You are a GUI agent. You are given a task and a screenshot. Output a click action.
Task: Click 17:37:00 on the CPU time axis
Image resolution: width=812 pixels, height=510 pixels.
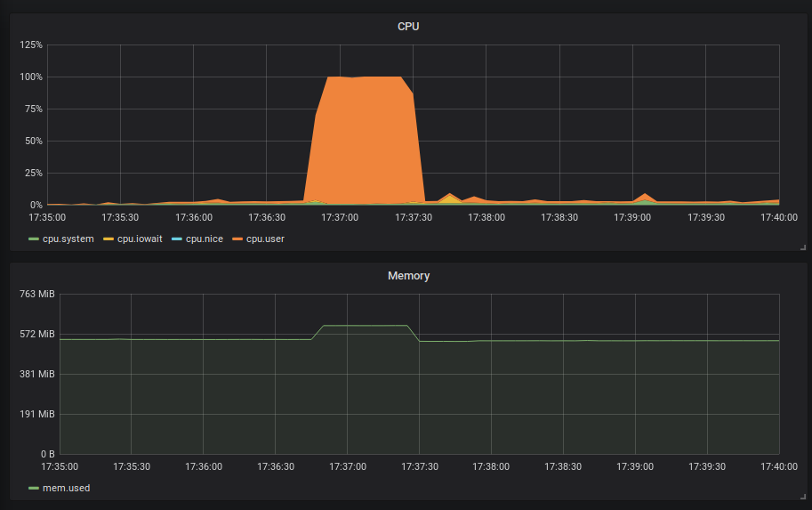click(340, 218)
